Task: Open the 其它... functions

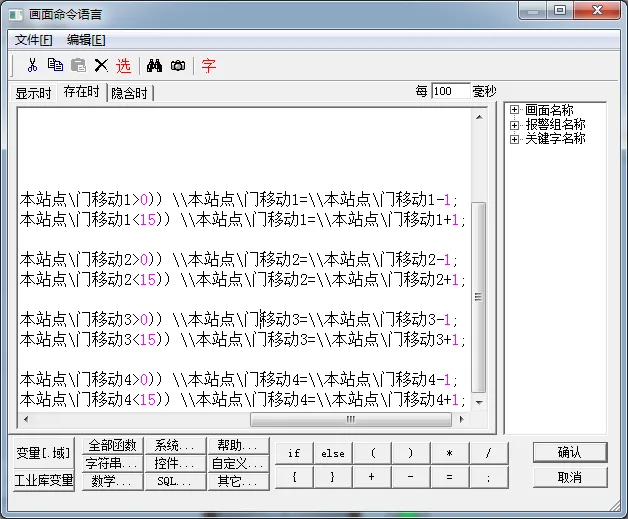Action: (238, 481)
